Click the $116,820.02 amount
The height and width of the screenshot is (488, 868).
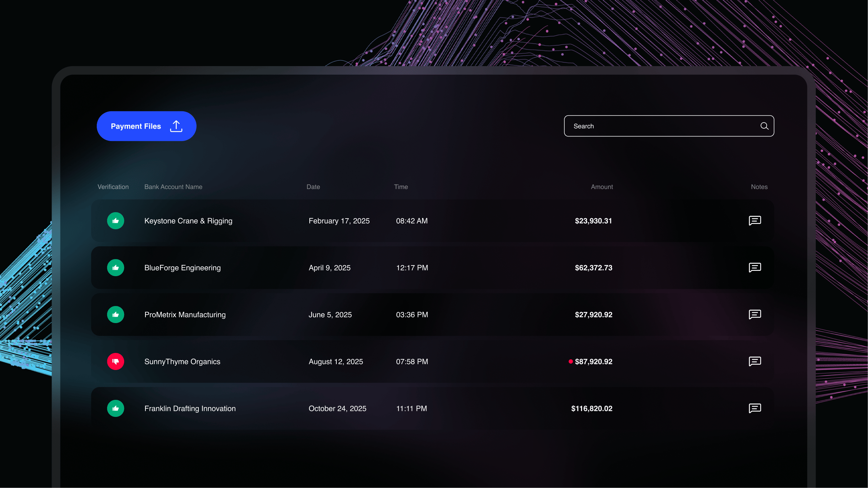(592, 409)
